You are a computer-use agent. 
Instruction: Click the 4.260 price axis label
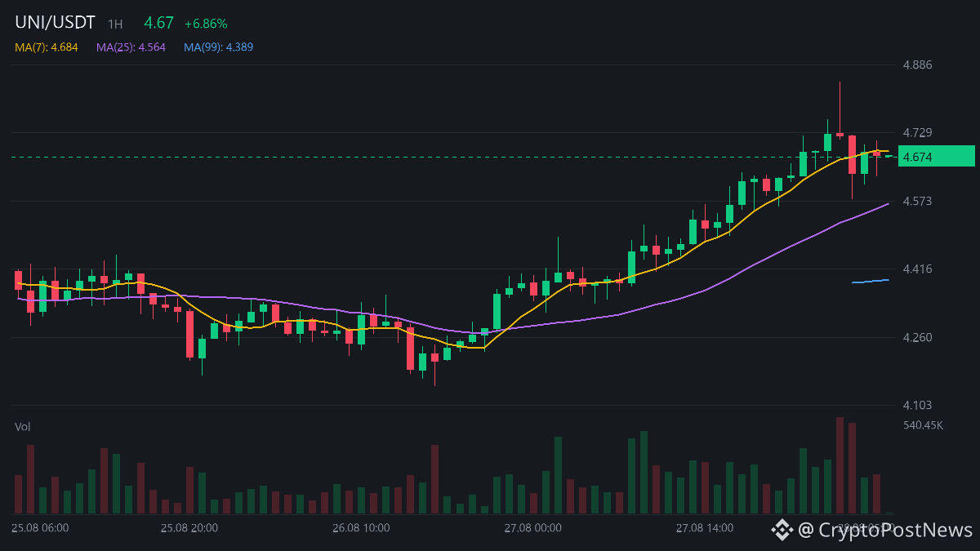point(917,337)
